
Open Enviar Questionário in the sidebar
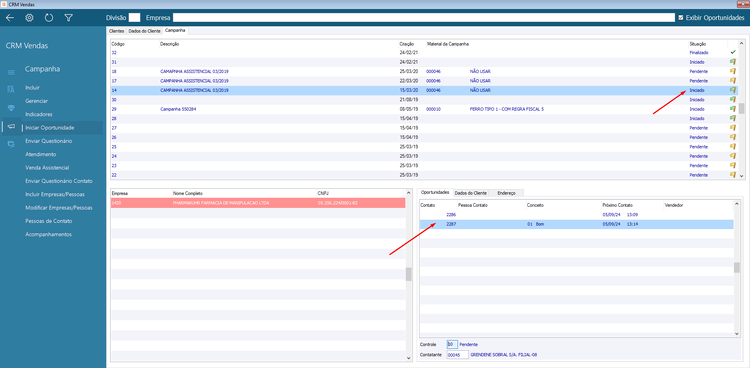tap(49, 141)
